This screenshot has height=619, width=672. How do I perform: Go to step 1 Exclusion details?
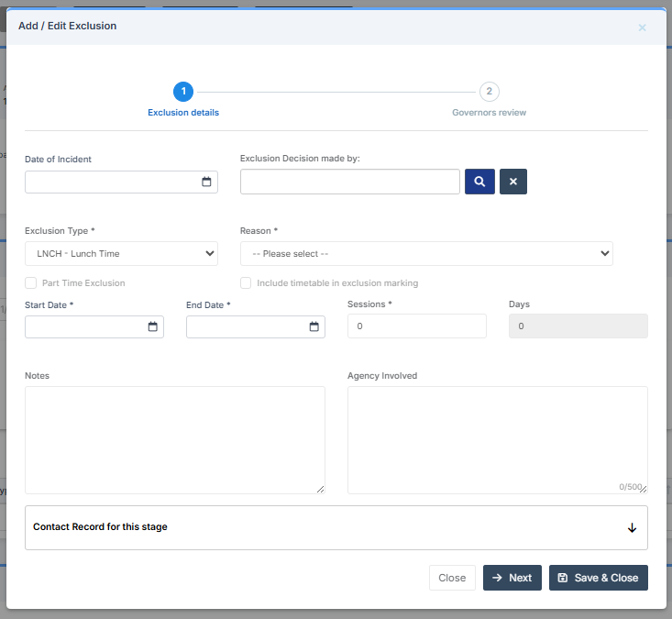point(183,92)
